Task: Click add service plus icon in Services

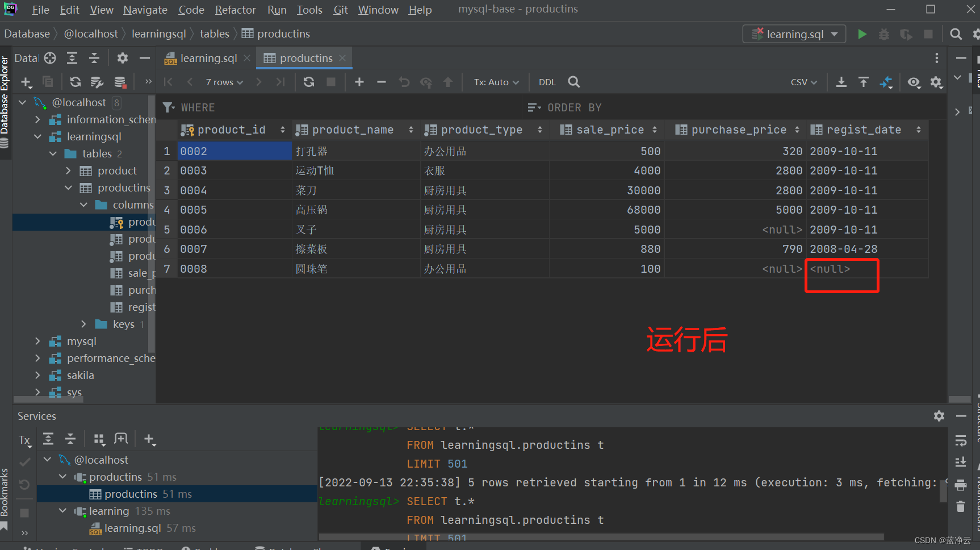Action: point(149,439)
